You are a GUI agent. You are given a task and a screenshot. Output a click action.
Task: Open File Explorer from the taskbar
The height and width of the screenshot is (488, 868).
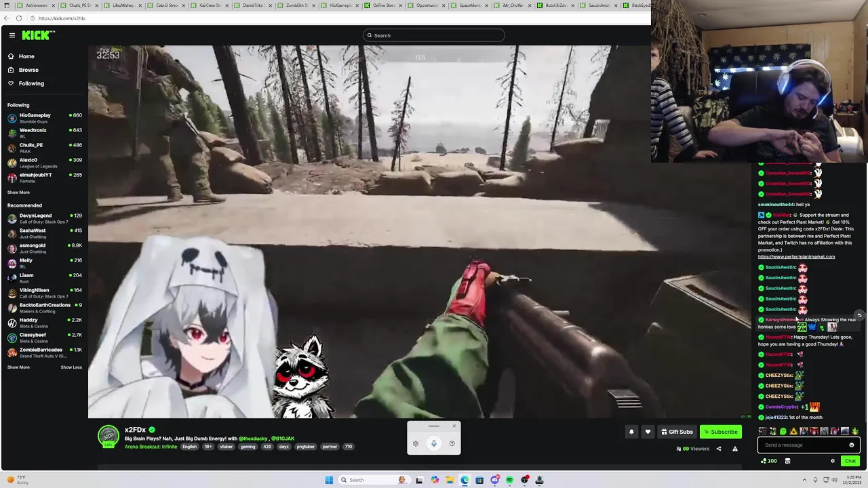click(x=449, y=480)
